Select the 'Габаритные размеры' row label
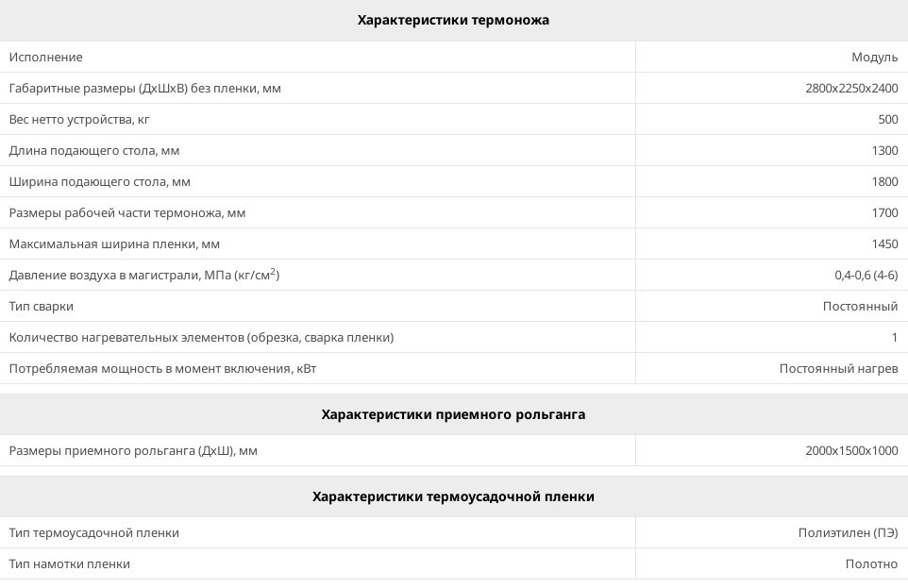 tap(145, 89)
